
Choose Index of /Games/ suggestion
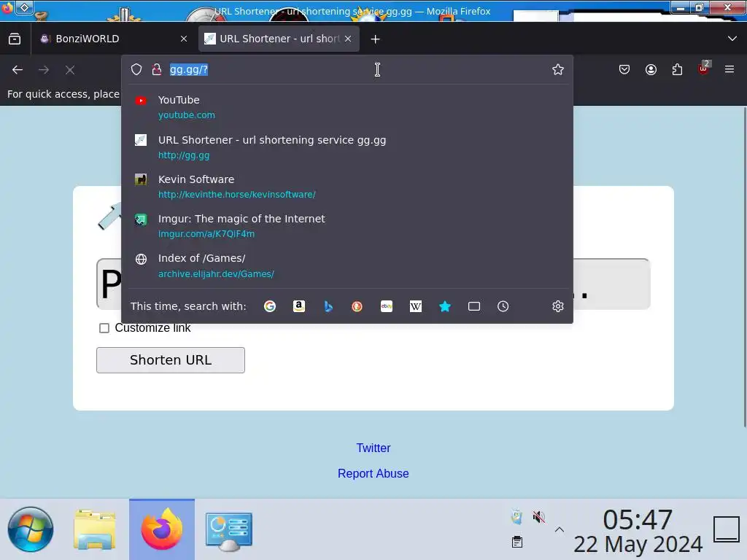pyautogui.click(x=347, y=265)
